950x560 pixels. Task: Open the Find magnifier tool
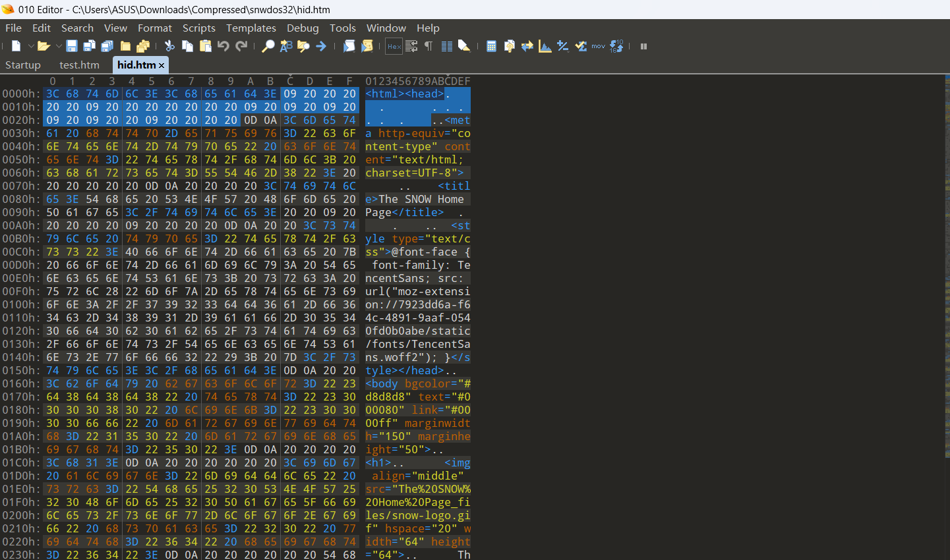point(268,46)
